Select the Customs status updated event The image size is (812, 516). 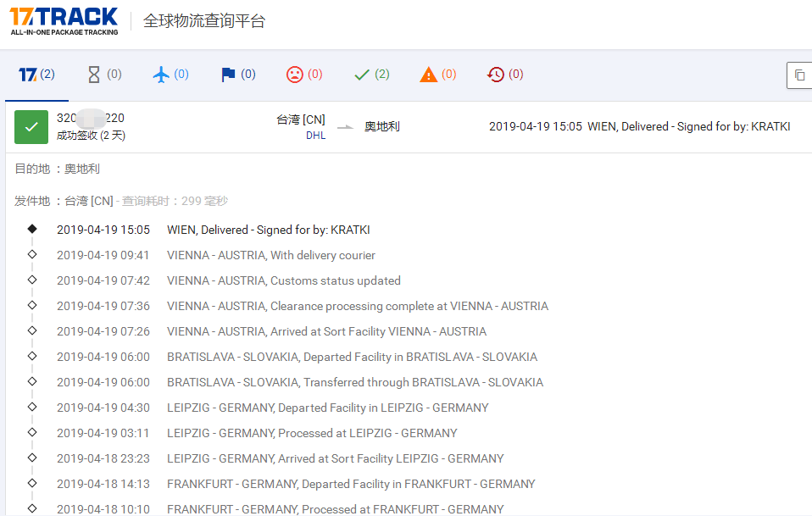coord(283,280)
